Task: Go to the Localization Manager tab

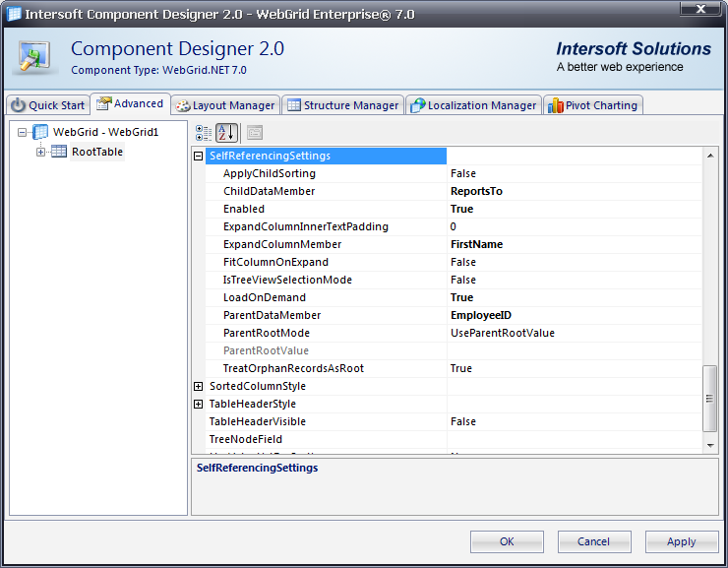Action: [473, 105]
